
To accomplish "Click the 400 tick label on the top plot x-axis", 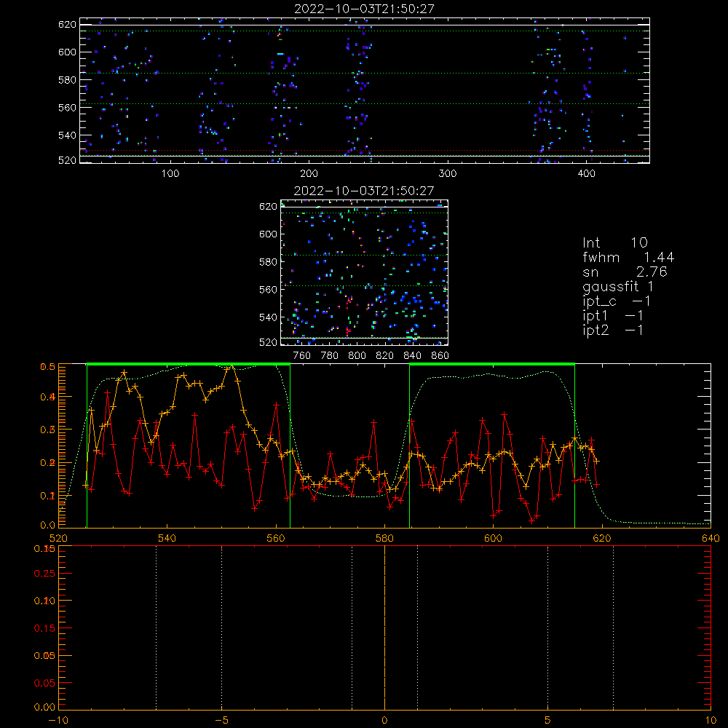I will 586,174.
